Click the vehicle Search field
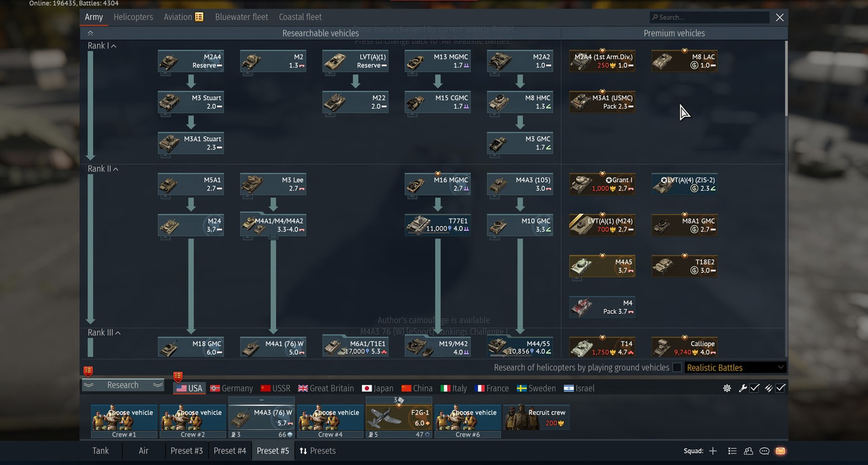Screen dimensions: 868x465 (x=709, y=17)
